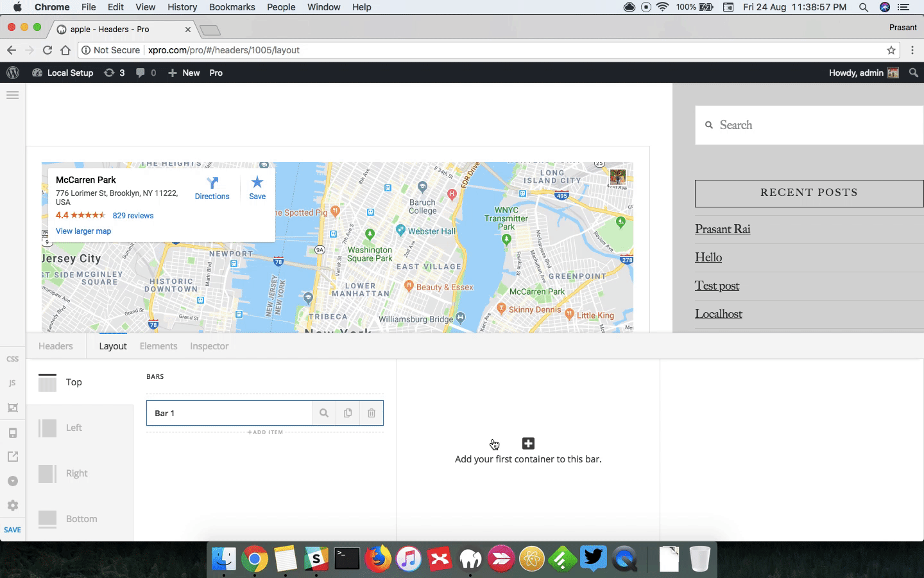Screen dimensions: 924x578
Task: Open the History menu
Action: pos(182,7)
